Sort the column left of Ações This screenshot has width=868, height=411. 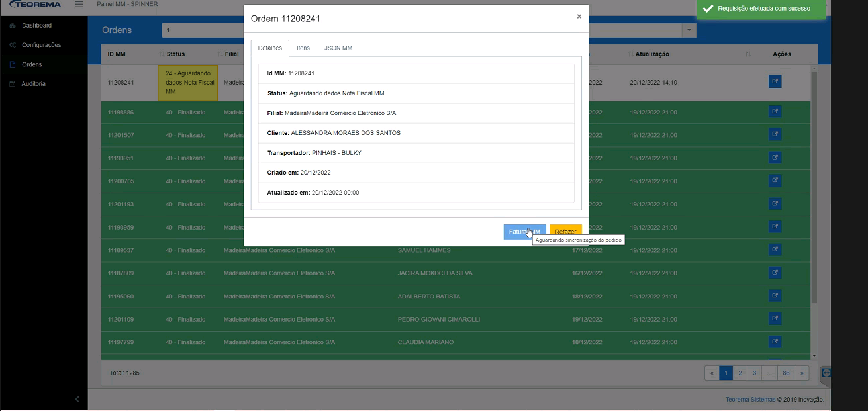(x=747, y=54)
